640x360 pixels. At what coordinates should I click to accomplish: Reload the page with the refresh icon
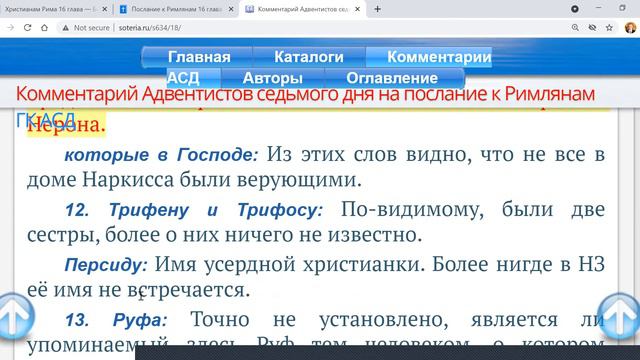click(x=27, y=28)
